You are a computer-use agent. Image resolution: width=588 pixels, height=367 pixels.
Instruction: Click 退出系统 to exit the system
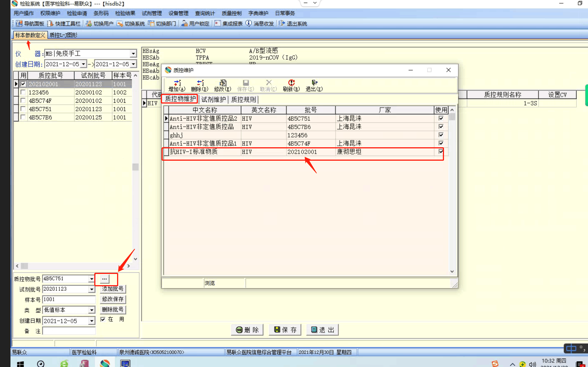[293, 24]
